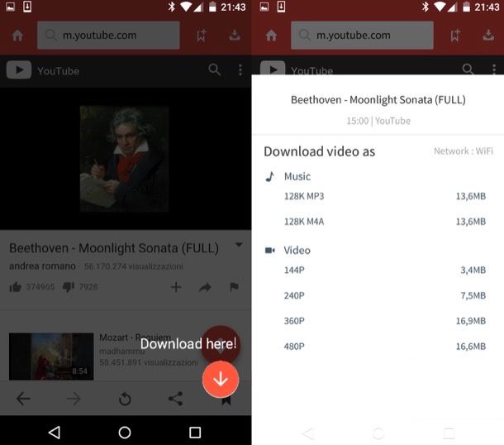This screenshot has width=504, height=445.
Task: Click 'madhammu' channel name under Mozart video
Action: (121, 351)
